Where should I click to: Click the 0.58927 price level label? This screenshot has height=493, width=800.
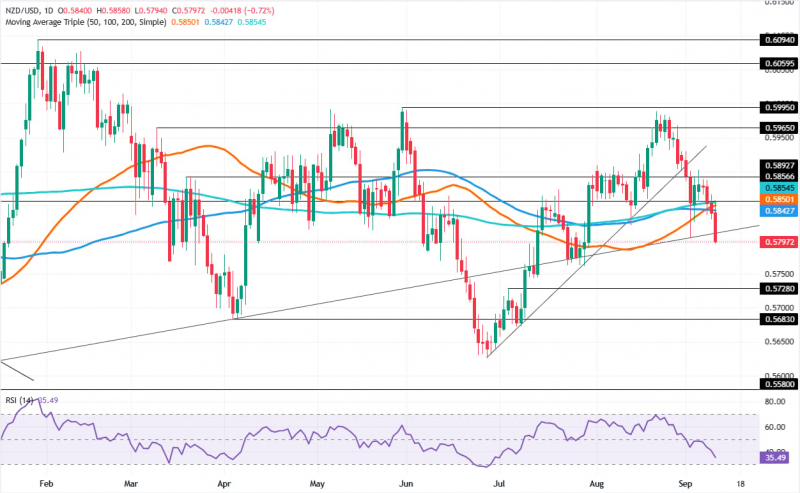pos(778,166)
